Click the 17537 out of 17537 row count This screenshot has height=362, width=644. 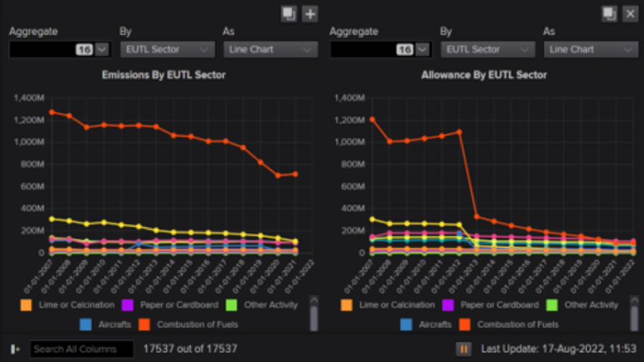click(190, 349)
